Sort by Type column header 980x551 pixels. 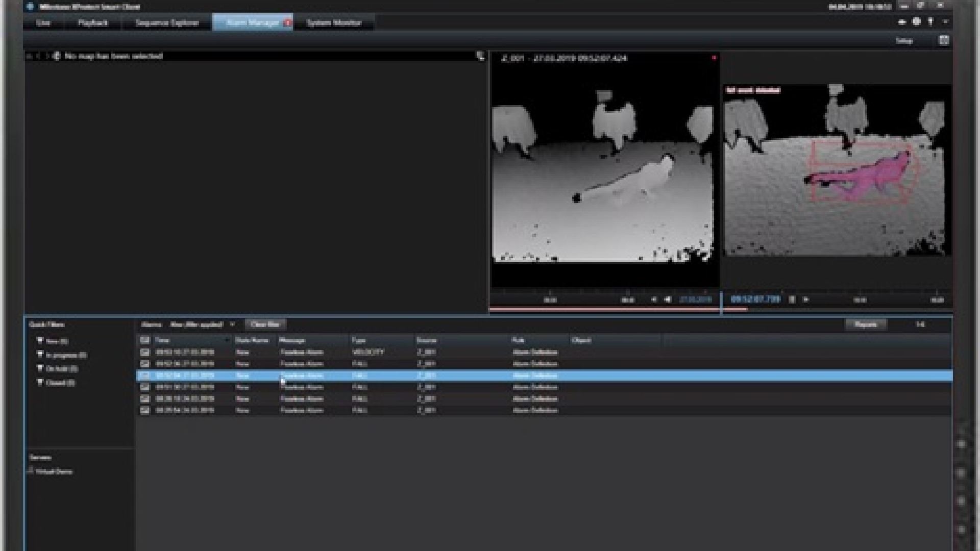click(x=381, y=340)
